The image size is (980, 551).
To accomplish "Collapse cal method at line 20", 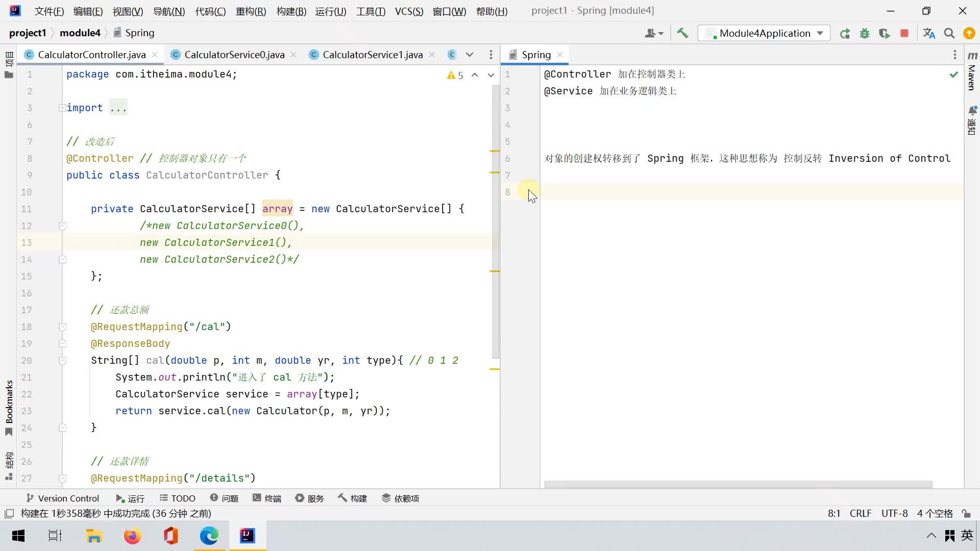I will click(62, 360).
